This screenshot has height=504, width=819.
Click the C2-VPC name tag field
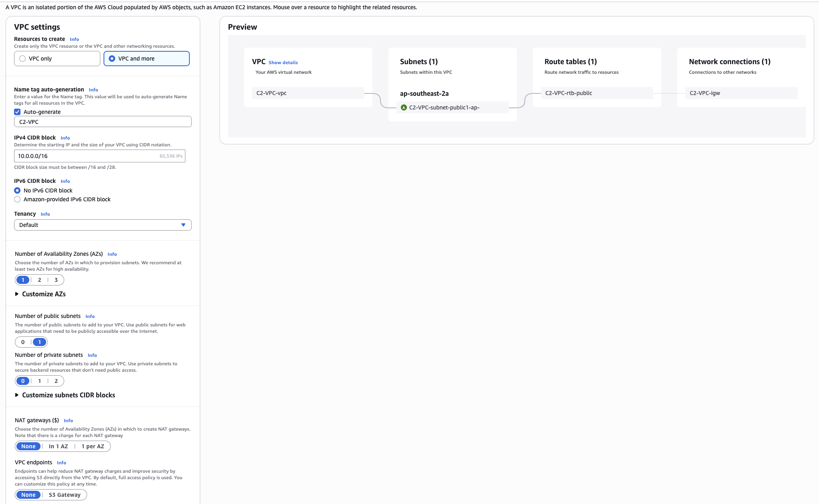(103, 121)
